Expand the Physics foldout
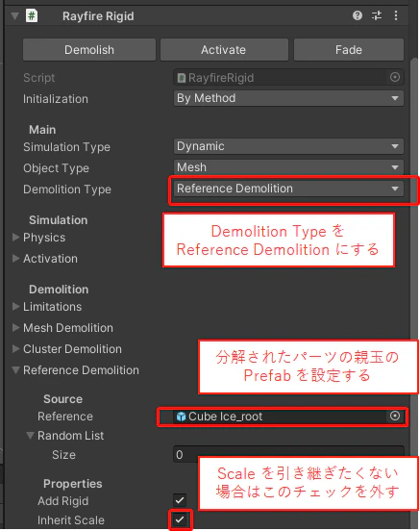 tap(15, 238)
